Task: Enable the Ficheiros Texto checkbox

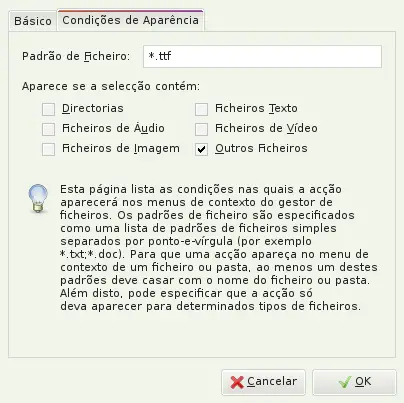Action: (x=201, y=109)
